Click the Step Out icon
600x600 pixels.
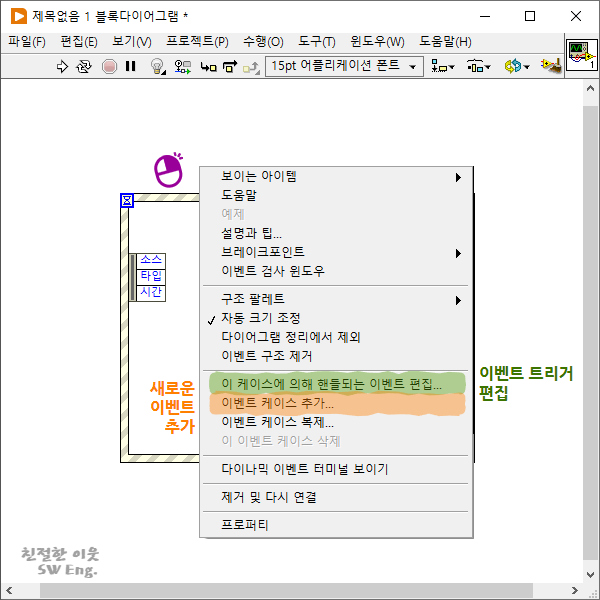pos(251,67)
